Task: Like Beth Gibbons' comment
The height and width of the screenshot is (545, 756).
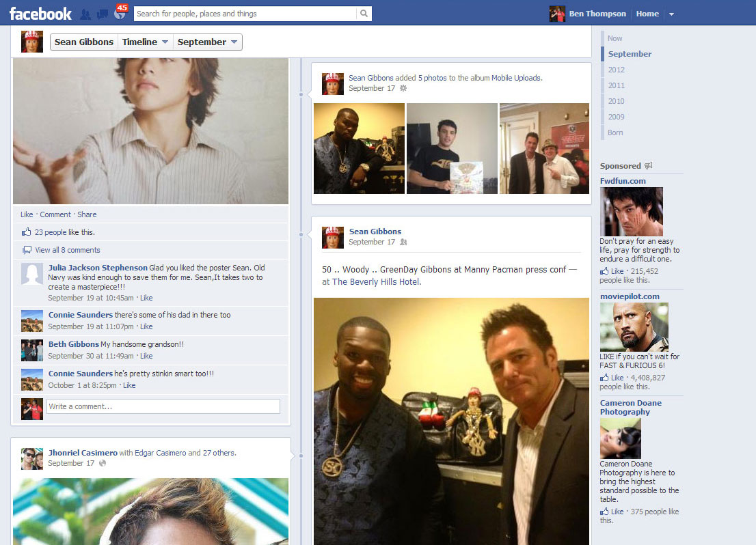Action: point(146,356)
